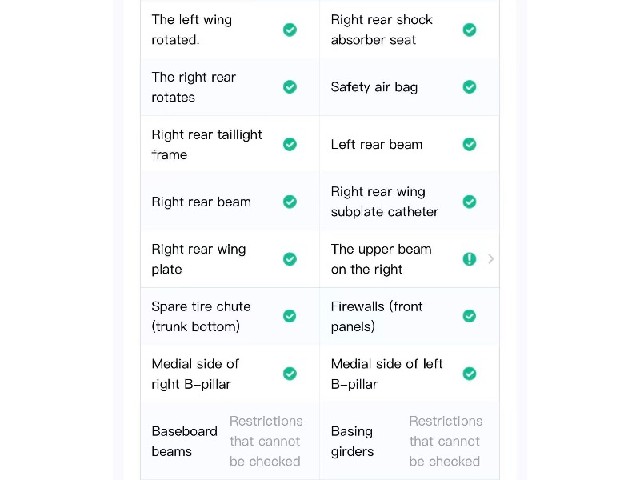Click the Baseboard beams label
Viewport: 640px width, 480px height.
click(184, 441)
